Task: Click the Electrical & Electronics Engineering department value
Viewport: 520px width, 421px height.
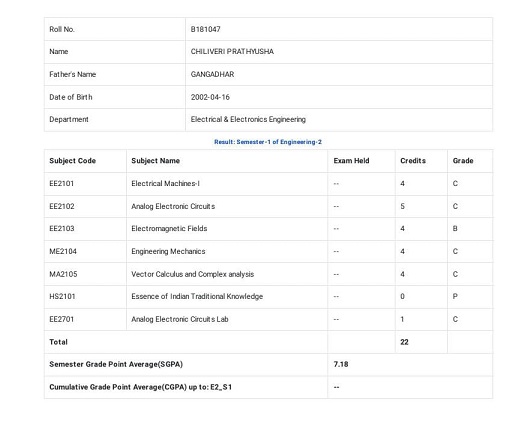Action: pyautogui.click(x=248, y=119)
